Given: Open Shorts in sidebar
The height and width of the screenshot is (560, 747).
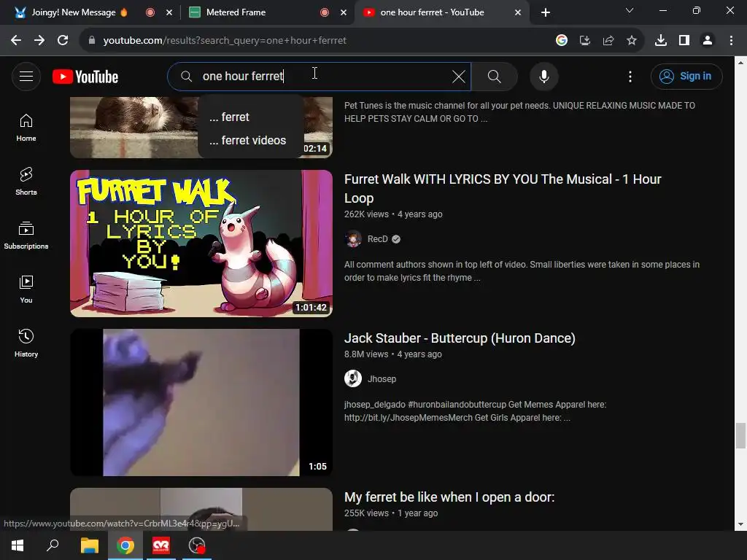Looking at the screenshot, I should tap(26, 181).
